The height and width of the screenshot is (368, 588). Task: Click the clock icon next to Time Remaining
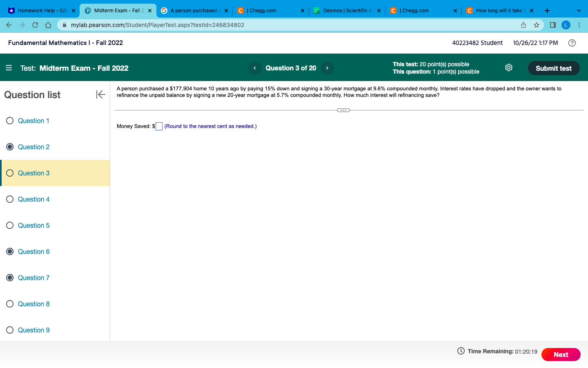pyautogui.click(x=461, y=351)
